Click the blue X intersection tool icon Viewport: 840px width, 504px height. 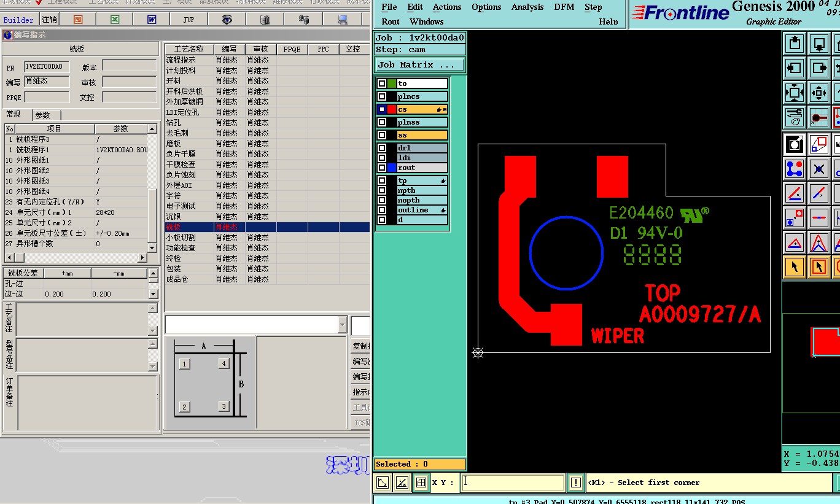[x=819, y=169]
